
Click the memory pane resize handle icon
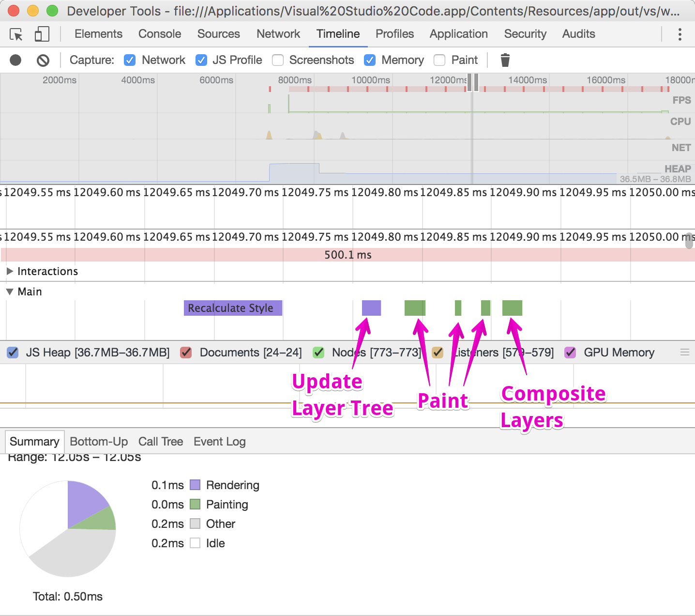pos(685,353)
